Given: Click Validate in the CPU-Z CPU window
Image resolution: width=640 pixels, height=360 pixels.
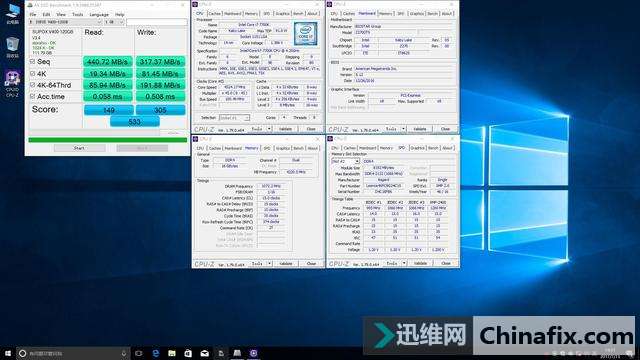Looking at the screenshot, I should (285, 129).
